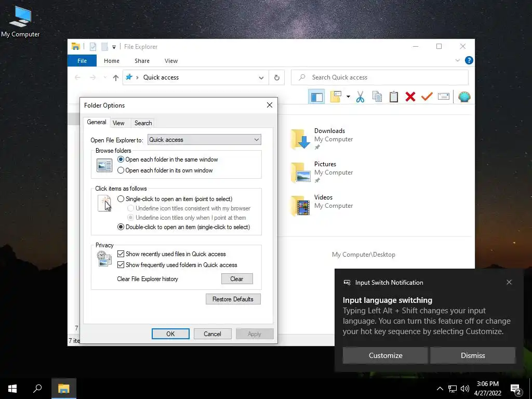Open Customize Quick Access Toolbar dropdown
The image size is (532, 399).
click(114, 47)
